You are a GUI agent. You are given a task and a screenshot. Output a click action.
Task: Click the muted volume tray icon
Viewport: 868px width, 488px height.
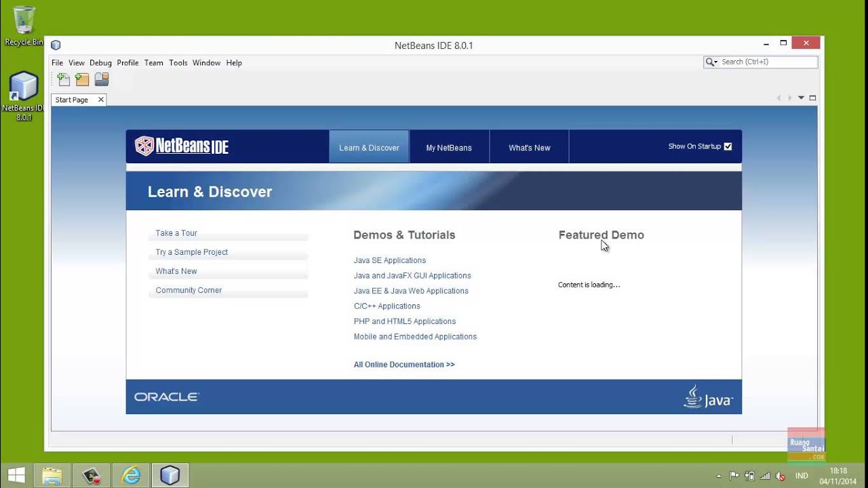click(x=780, y=476)
